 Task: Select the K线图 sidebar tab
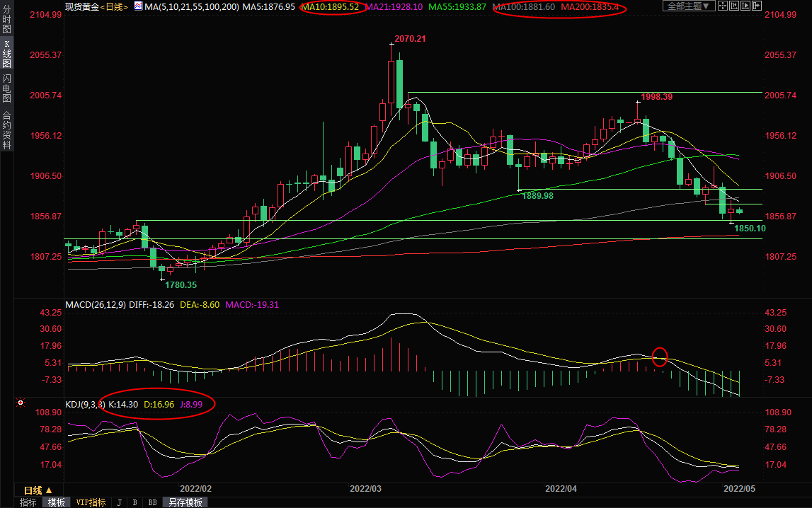pos(6,57)
